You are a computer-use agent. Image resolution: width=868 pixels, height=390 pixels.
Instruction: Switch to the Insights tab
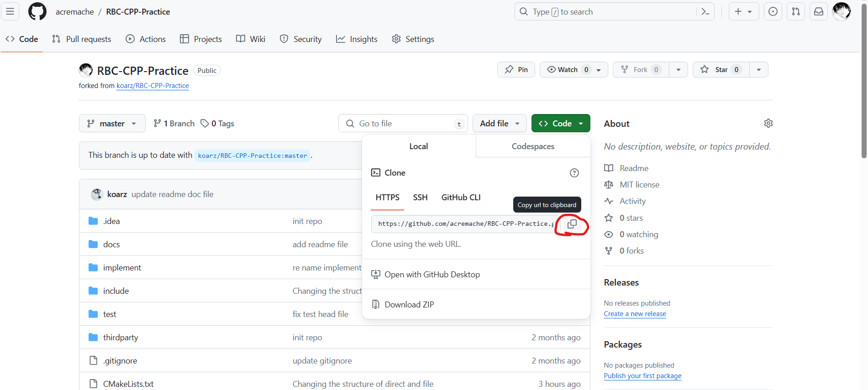(357, 39)
